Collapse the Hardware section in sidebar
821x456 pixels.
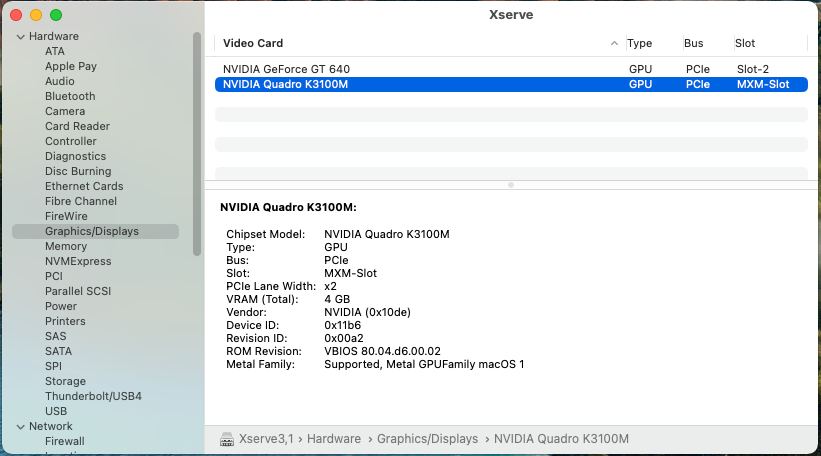click(20, 37)
